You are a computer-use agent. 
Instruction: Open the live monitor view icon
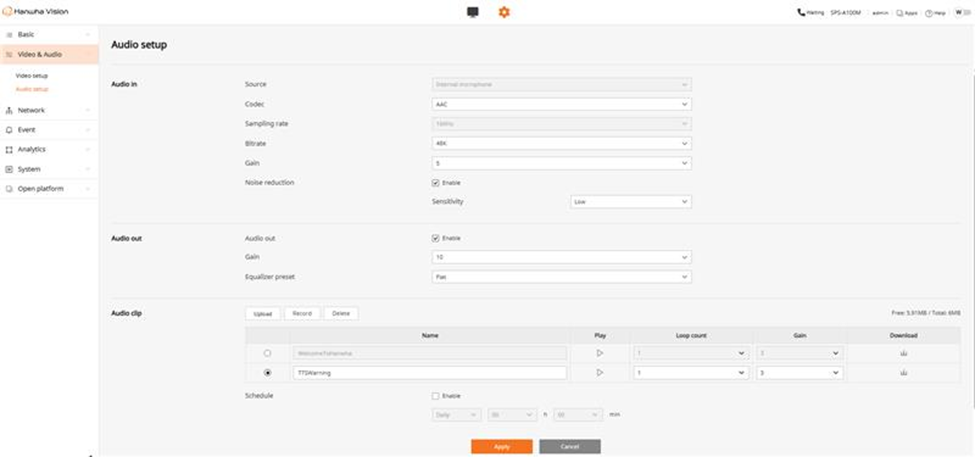tap(473, 12)
